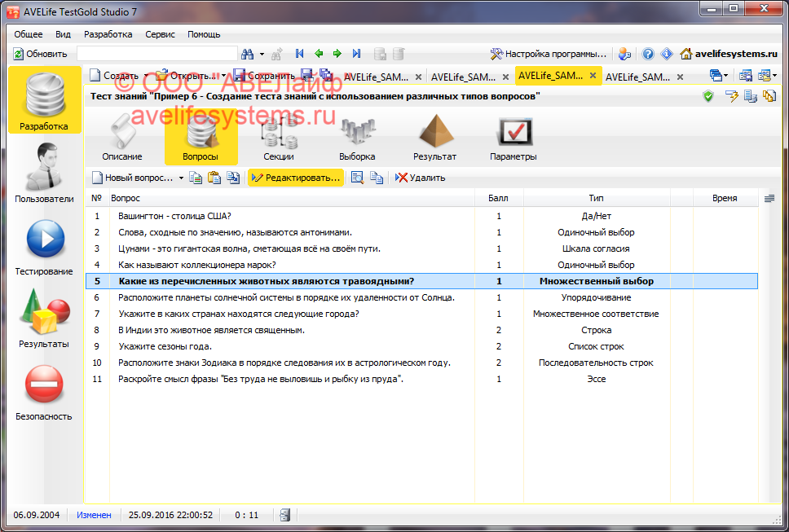Click the search input field in toolbar
The width and height of the screenshot is (789, 532).
click(x=156, y=54)
